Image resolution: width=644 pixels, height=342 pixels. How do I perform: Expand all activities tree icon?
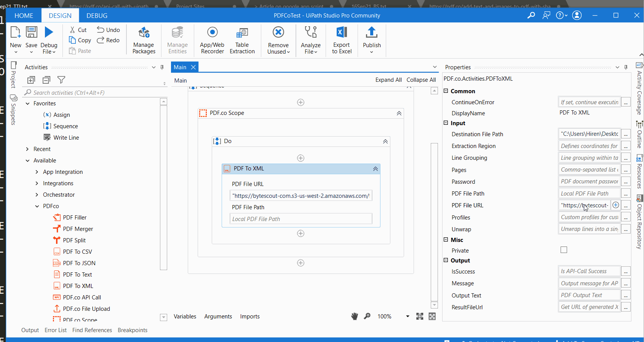pos(31,80)
